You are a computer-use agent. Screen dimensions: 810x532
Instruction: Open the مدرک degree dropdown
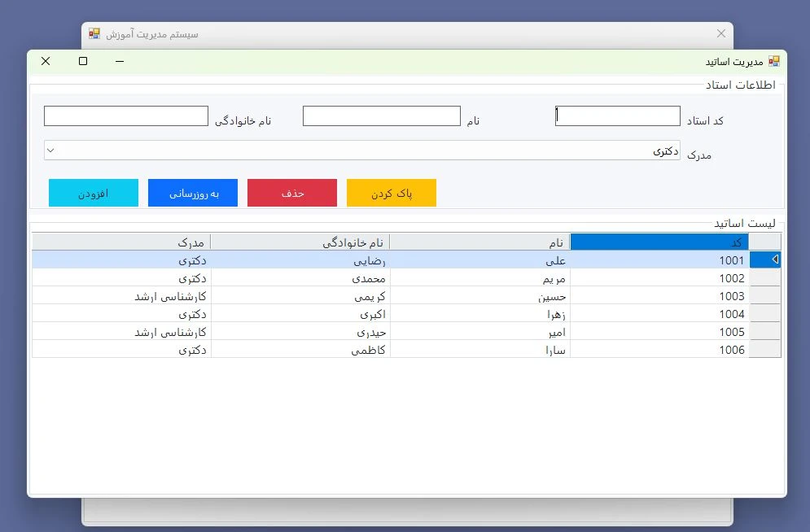click(50, 150)
